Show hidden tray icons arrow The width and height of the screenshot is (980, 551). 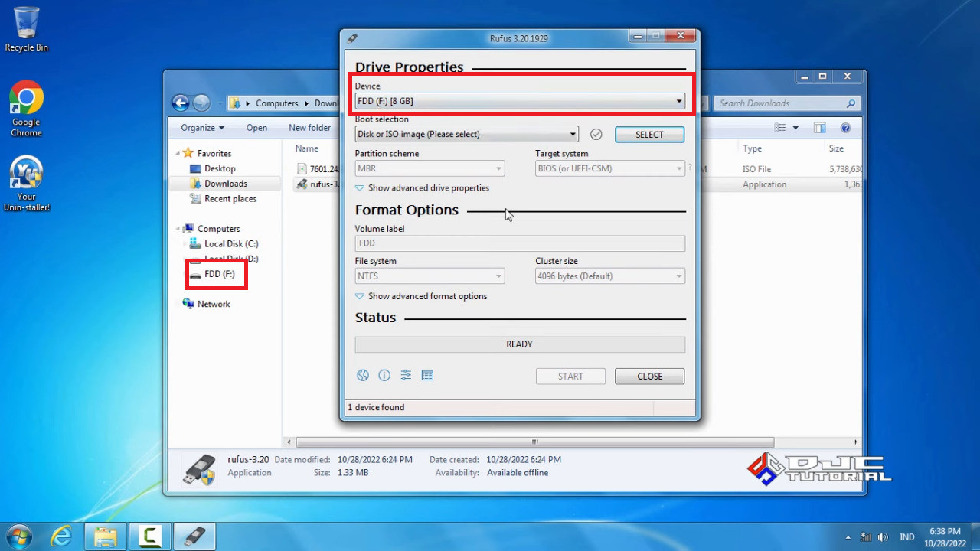tap(848, 537)
